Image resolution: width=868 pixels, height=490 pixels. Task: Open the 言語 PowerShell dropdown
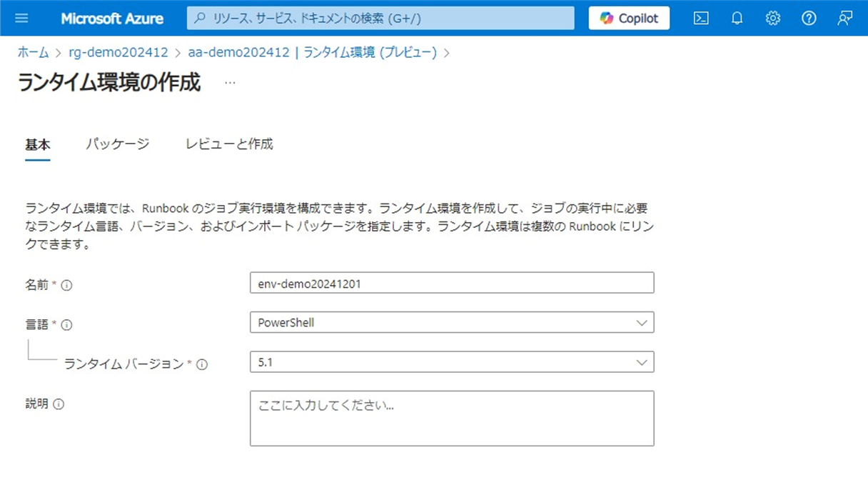[452, 322]
